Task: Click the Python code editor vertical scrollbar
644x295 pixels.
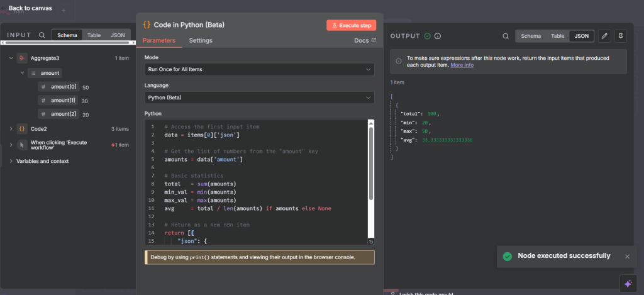Action: tap(371, 164)
